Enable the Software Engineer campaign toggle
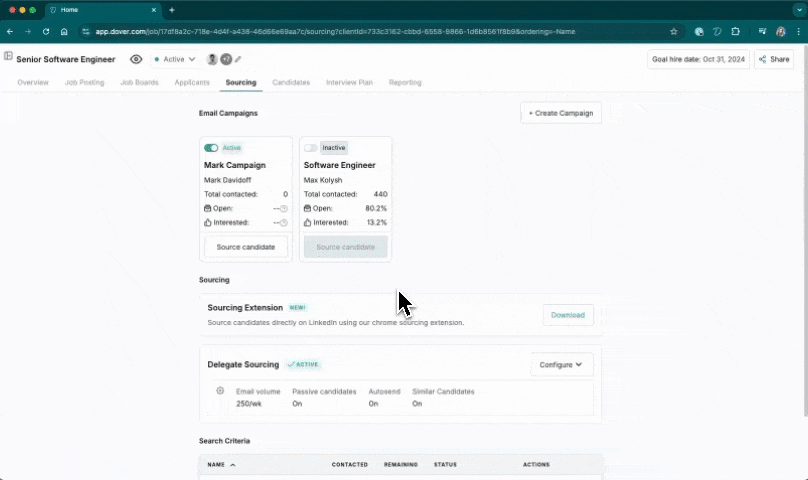This screenshot has width=808, height=480. click(x=311, y=148)
